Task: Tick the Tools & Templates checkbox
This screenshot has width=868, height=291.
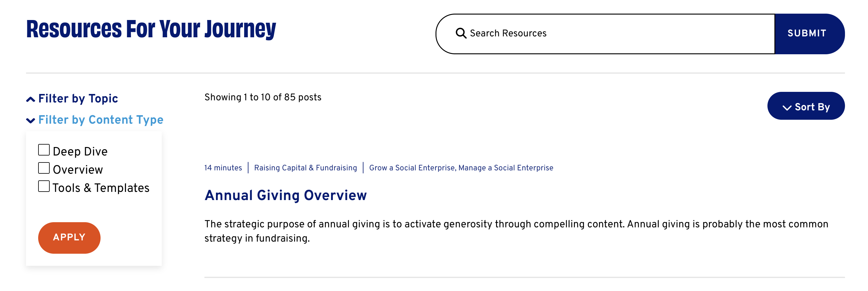Action: (x=44, y=186)
